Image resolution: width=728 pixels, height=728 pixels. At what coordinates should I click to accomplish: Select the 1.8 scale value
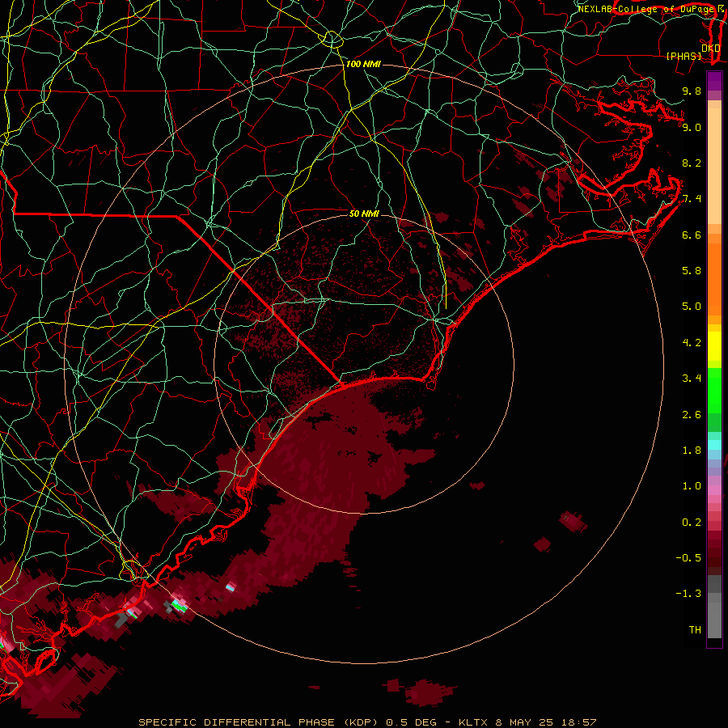click(x=692, y=451)
